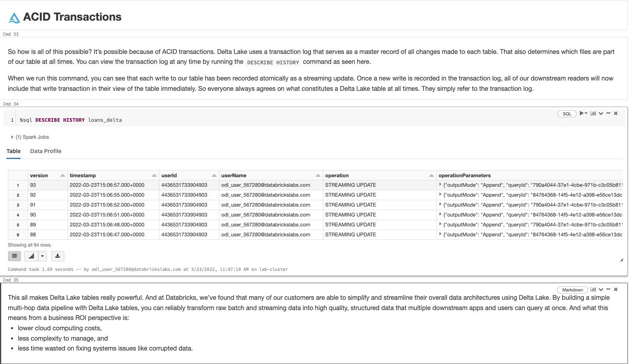Screen dimensions: 629x364
Task: Select the table view icon button
Action: click(14, 256)
